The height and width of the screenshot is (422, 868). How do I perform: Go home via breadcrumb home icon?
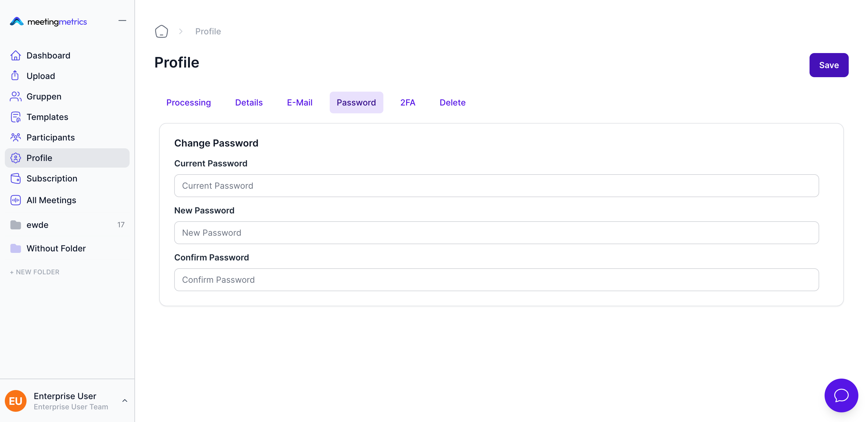click(162, 31)
